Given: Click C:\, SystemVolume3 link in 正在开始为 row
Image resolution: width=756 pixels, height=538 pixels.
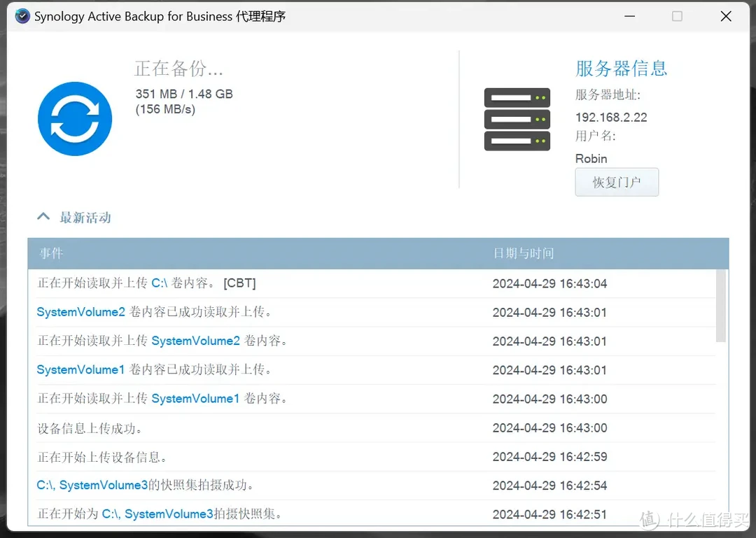Looking at the screenshot, I should pyautogui.click(x=157, y=514).
